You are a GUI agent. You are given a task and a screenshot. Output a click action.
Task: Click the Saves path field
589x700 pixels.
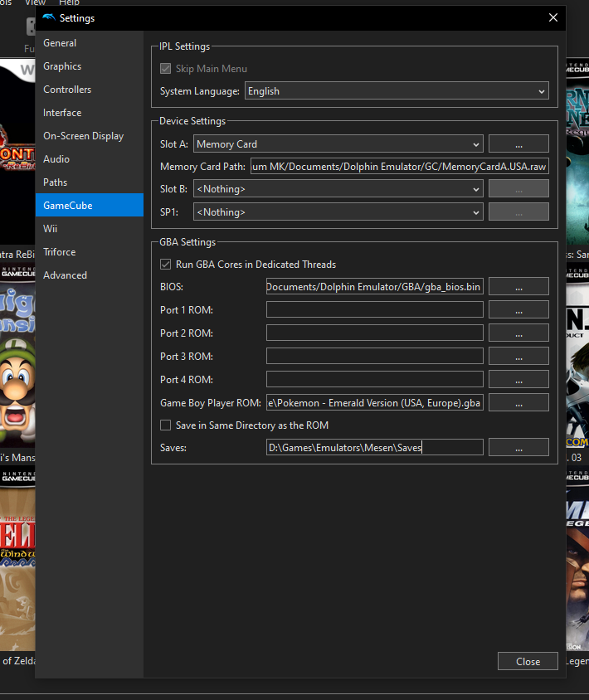(x=375, y=447)
